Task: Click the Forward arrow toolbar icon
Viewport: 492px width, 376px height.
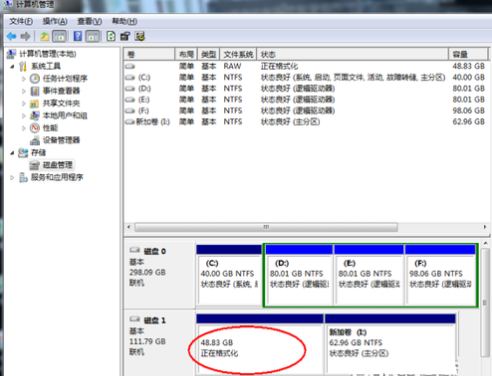Action: [26, 36]
